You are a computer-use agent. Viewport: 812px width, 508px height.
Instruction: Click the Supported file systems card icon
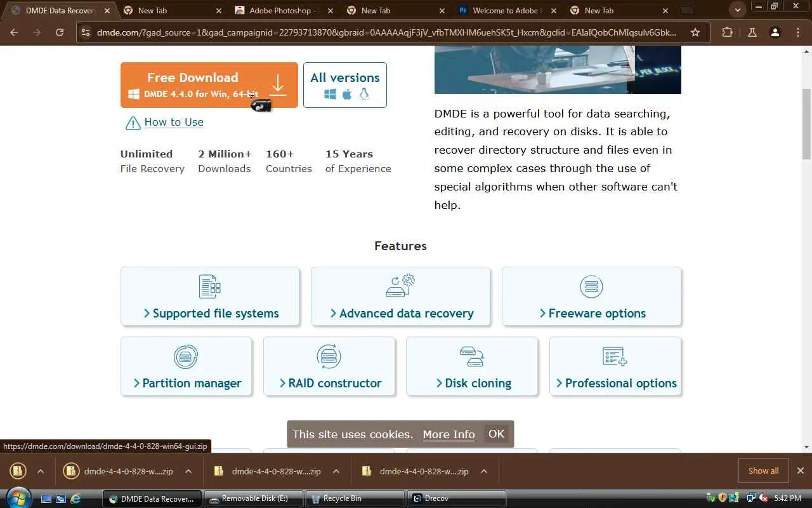coord(210,286)
